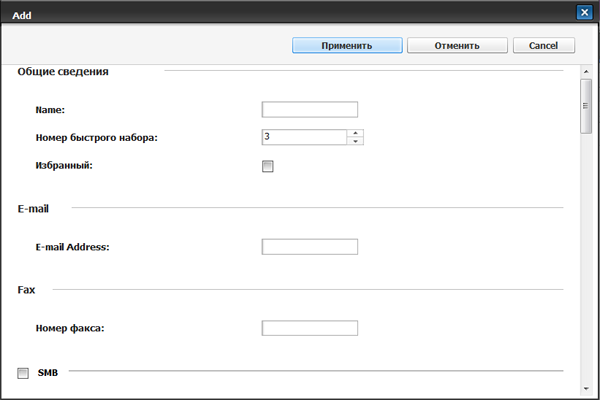Click the SMB section label
This screenshot has width=600, height=400.
click(48, 373)
